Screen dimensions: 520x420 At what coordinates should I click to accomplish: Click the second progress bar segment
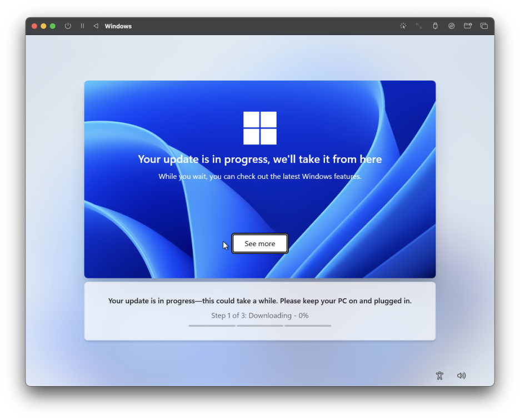click(260, 326)
